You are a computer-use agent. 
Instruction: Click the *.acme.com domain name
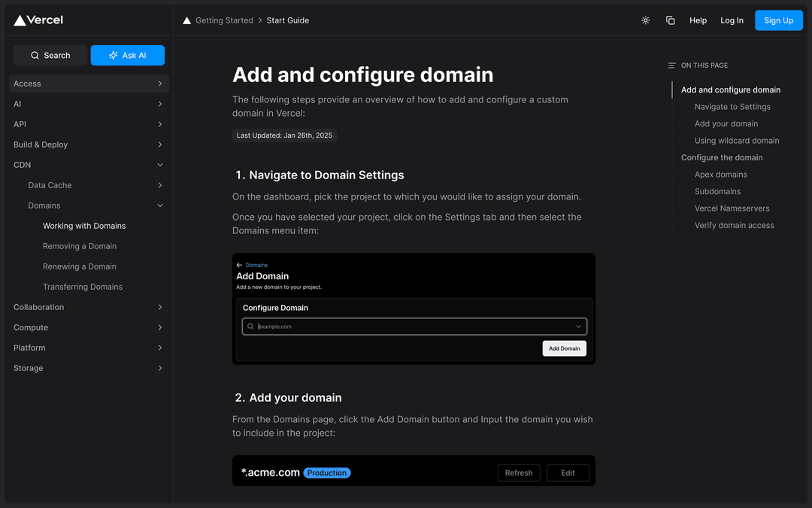click(x=271, y=473)
